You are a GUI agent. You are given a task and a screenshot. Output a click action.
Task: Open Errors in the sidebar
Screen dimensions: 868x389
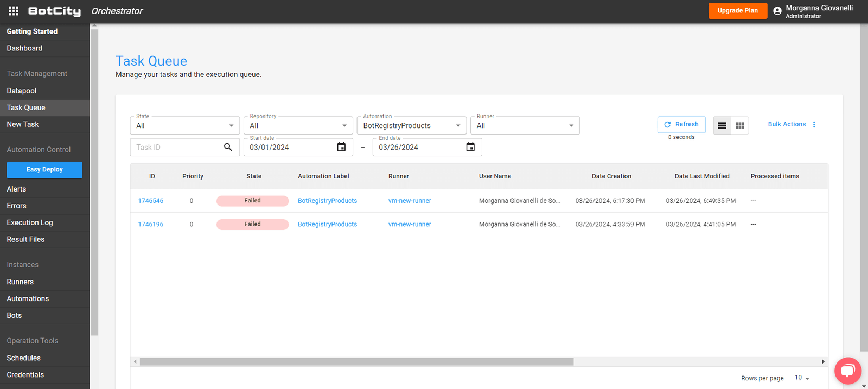pyautogui.click(x=16, y=206)
